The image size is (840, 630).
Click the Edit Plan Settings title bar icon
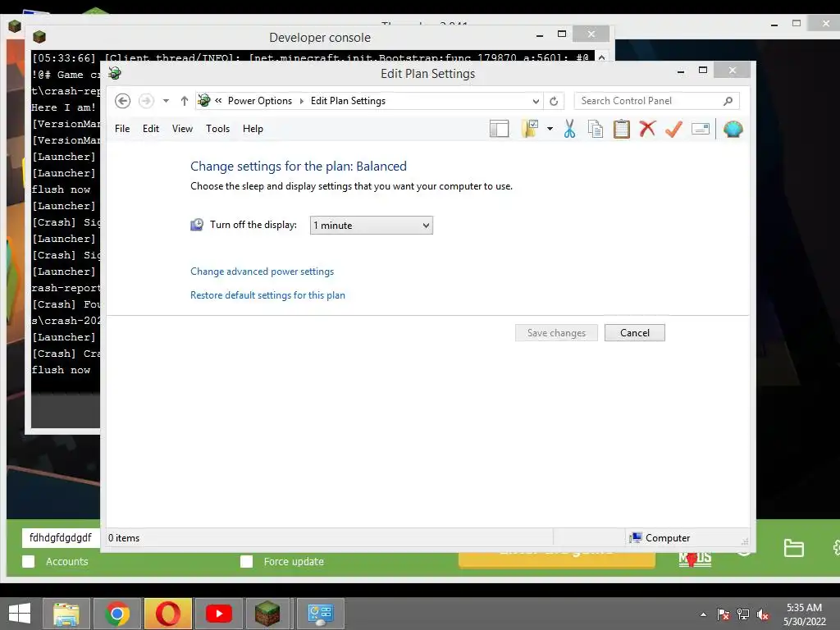coord(115,73)
